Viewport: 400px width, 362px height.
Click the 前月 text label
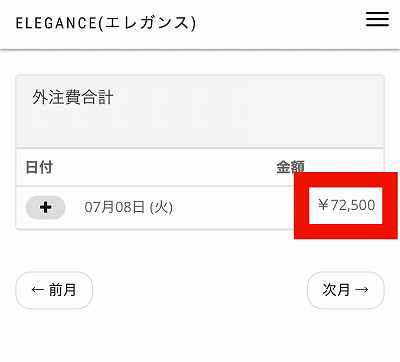(x=63, y=290)
